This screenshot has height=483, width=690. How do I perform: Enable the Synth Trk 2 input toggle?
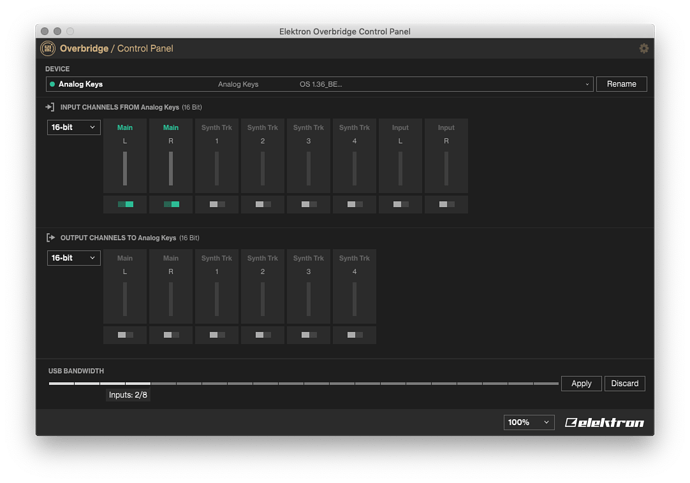263,204
